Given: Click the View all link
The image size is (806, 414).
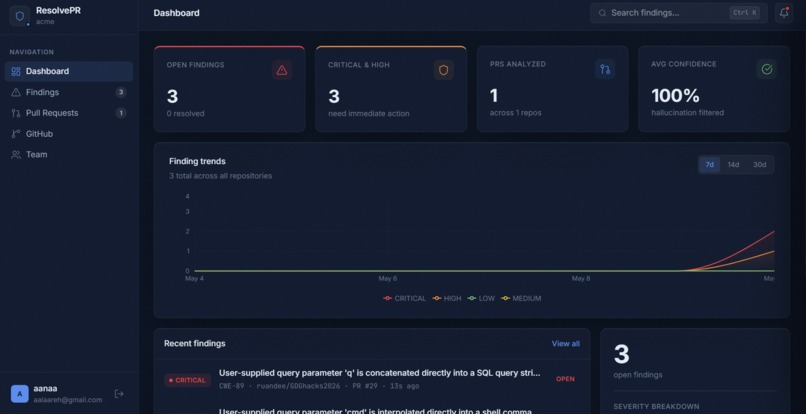Looking at the screenshot, I should (565, 344).
